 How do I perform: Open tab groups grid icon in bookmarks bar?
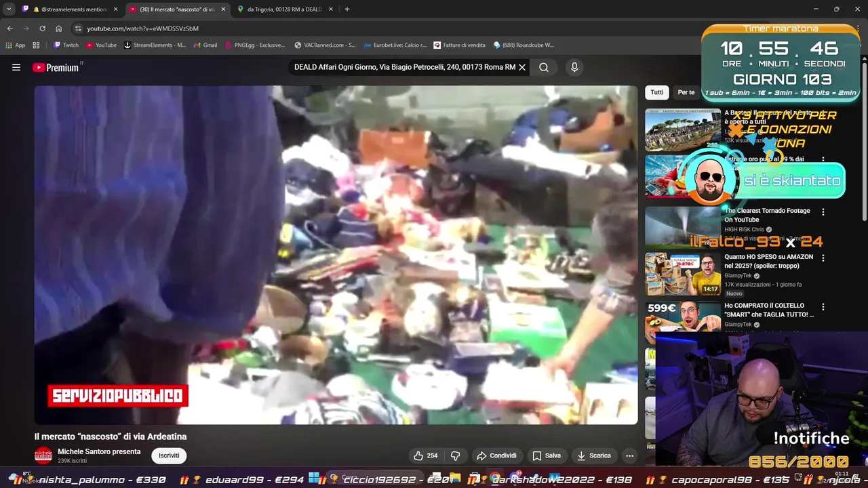point(36,45)
